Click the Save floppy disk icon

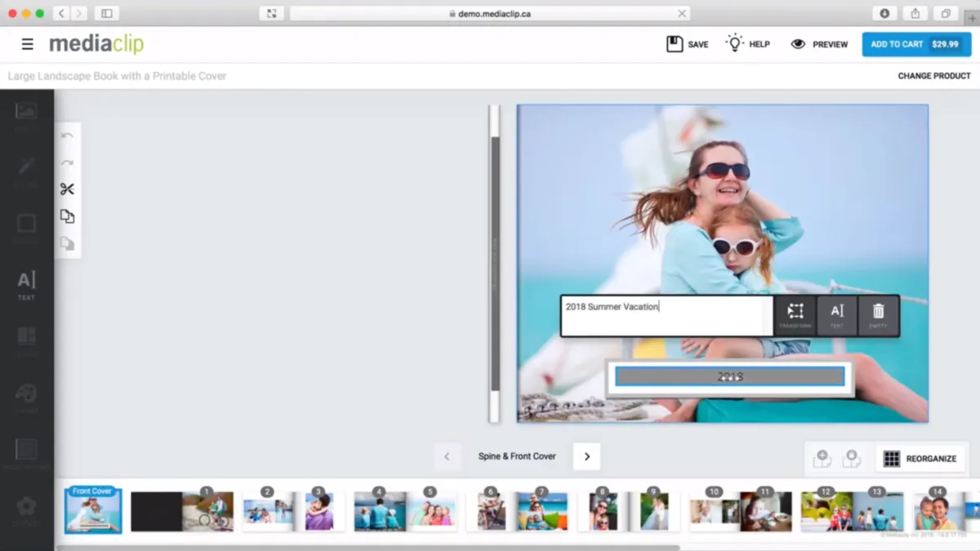675,44
